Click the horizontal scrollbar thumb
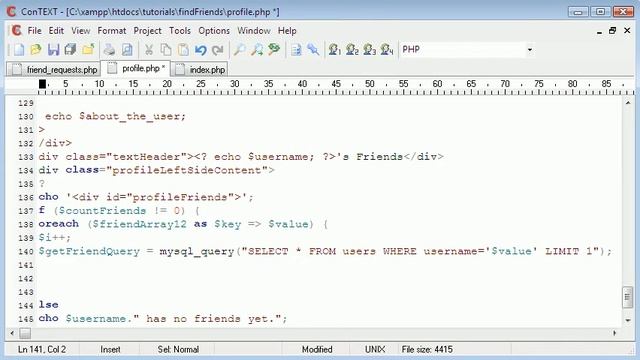640x360 pixels. 25,333
